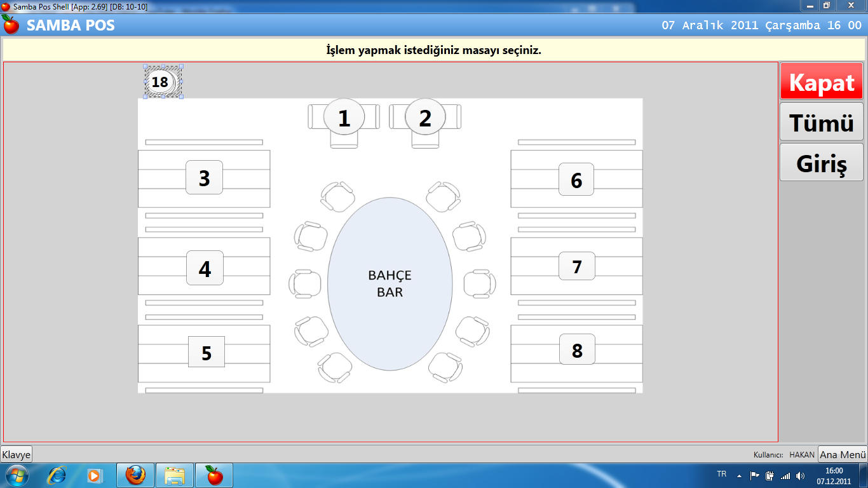
Task: Click the red Kapat button
Action: click(822, 81)
